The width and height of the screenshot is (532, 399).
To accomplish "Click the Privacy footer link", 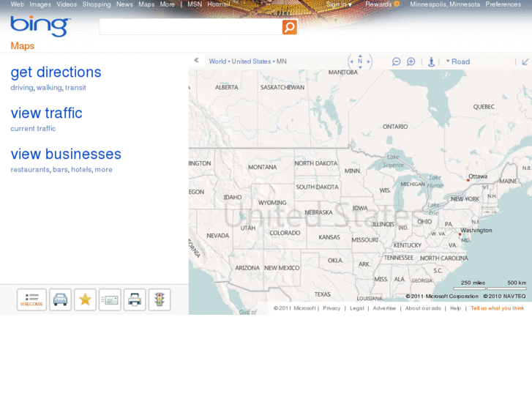I will point(331,308).
